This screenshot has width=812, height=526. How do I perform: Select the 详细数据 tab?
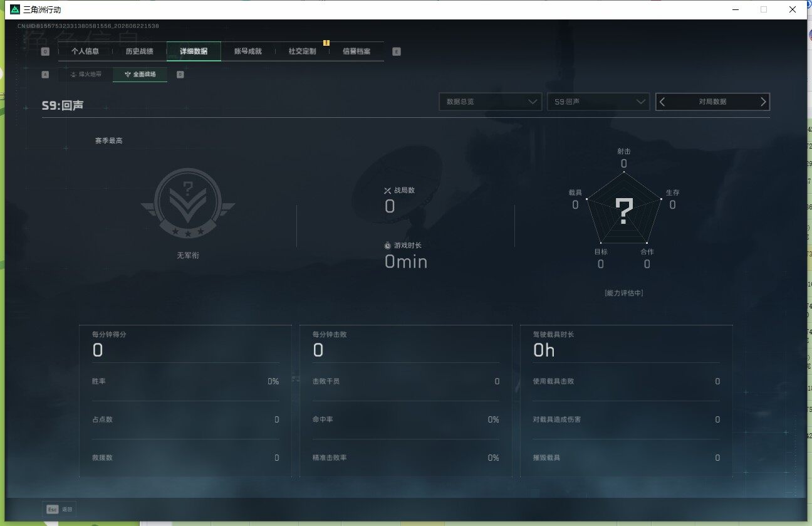pos(194,51)
